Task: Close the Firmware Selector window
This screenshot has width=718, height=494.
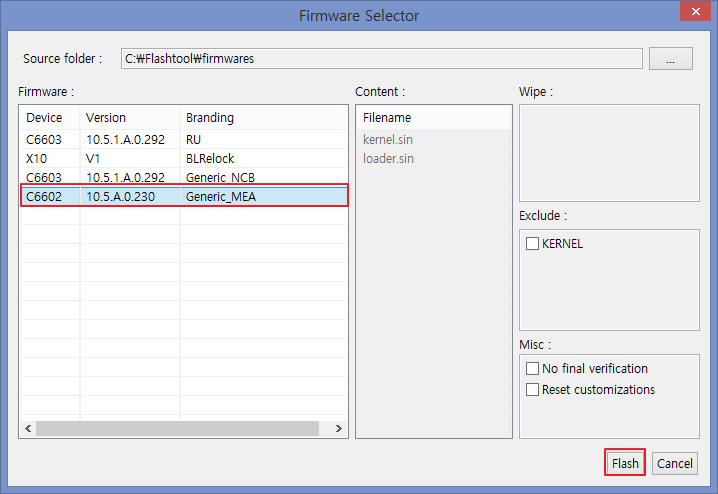Action: [695, 11]
